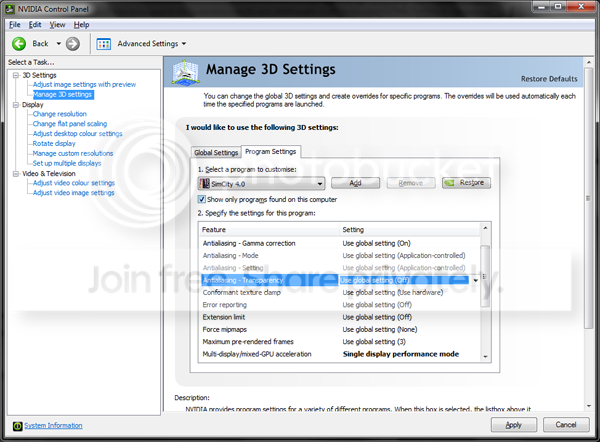Select the Extension limit row
This screenshot has width=600, height=442.
click(340, 317)
